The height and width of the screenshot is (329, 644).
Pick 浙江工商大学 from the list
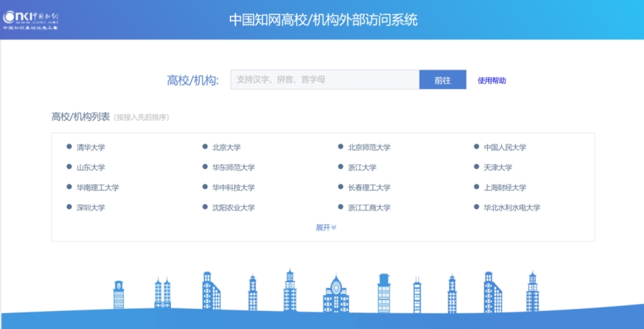(369, 208)
